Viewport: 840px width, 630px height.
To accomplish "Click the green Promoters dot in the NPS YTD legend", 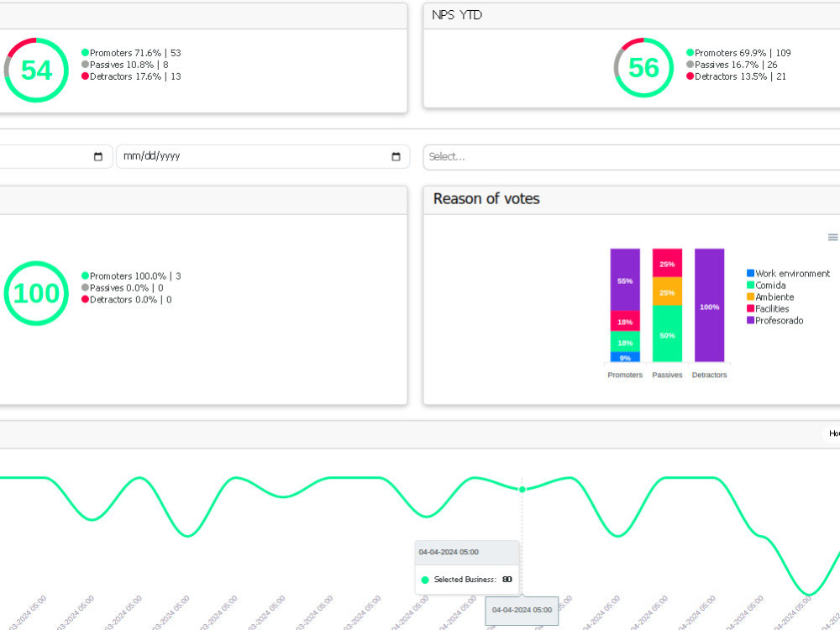I will click(689, 52).
